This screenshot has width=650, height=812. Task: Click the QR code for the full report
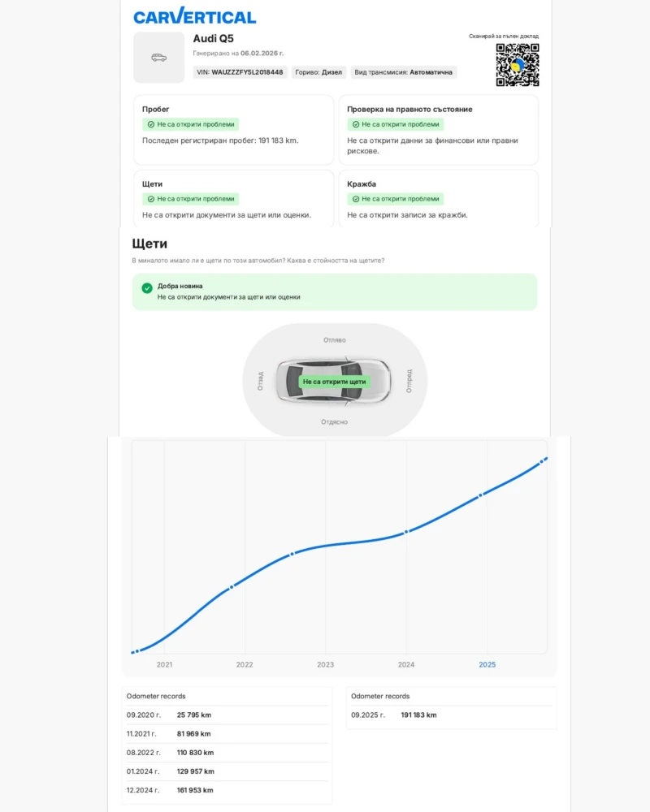[518, 65]
